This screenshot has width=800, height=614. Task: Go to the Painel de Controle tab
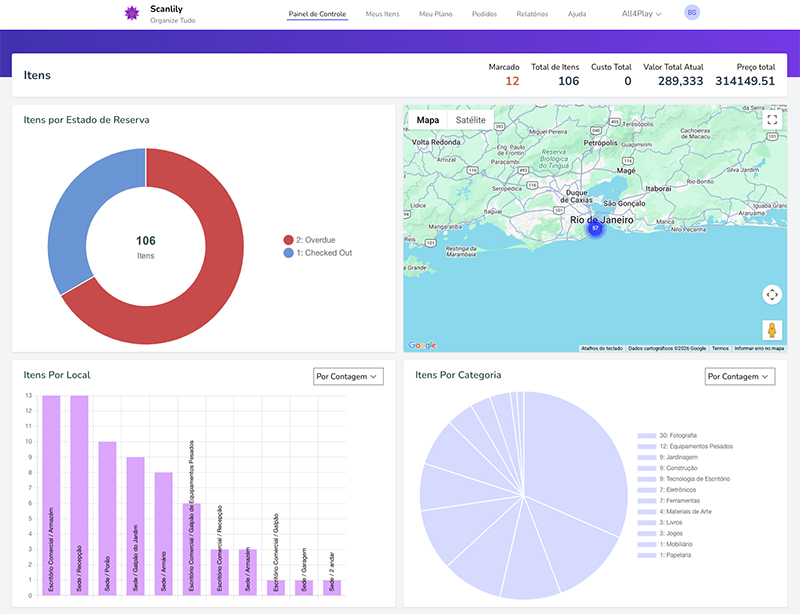[317, 14]
